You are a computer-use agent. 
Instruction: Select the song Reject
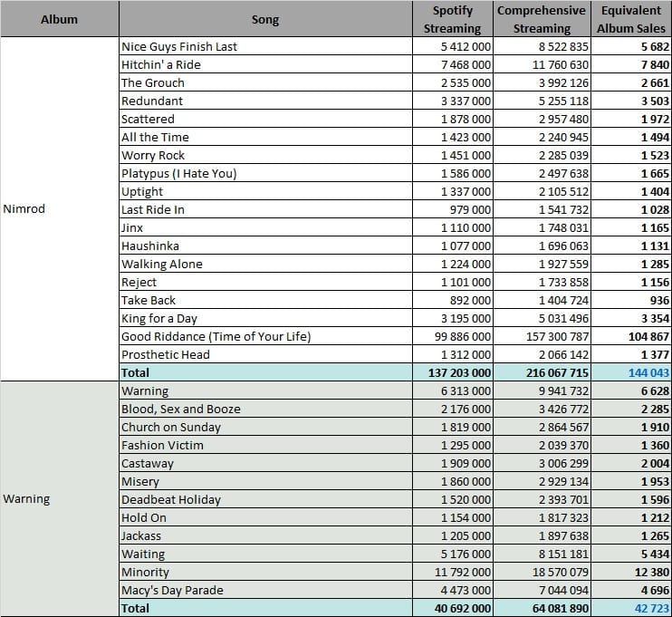tap(265, 282)
